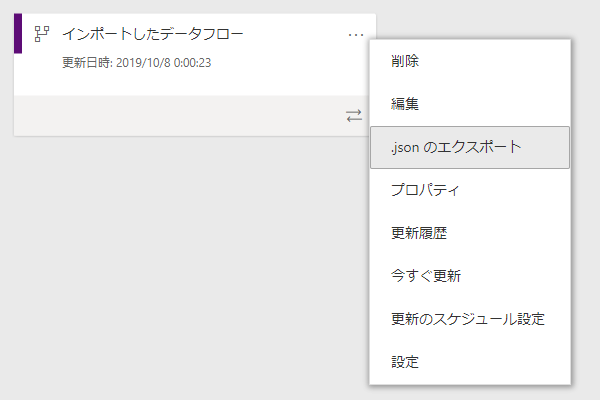Open the ellipsis more options menu
This screenshot has height=400, width=600.
[x=355, y=35]
